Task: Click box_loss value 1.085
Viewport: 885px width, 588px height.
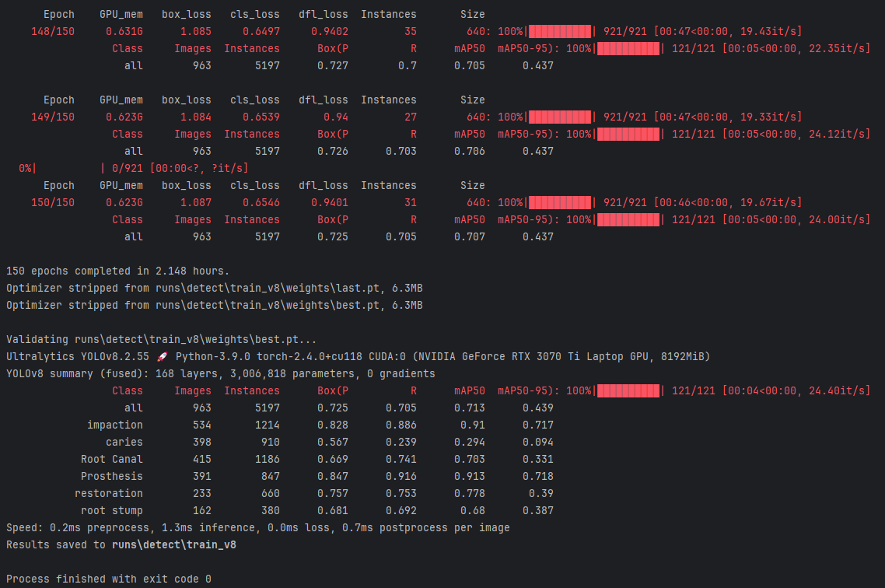Action: (196, 32)
